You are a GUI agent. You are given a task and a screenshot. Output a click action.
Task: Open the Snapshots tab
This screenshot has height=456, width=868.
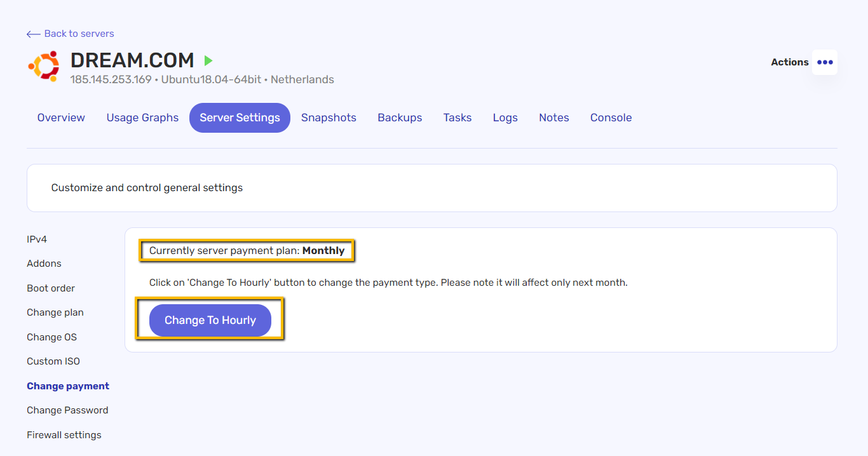(x=329, y=117)
